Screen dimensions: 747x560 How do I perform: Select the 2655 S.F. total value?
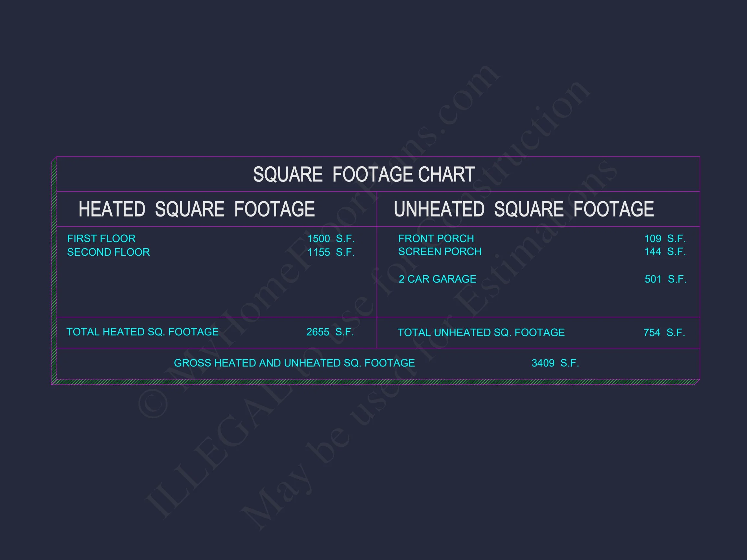[x=330, y=332]
